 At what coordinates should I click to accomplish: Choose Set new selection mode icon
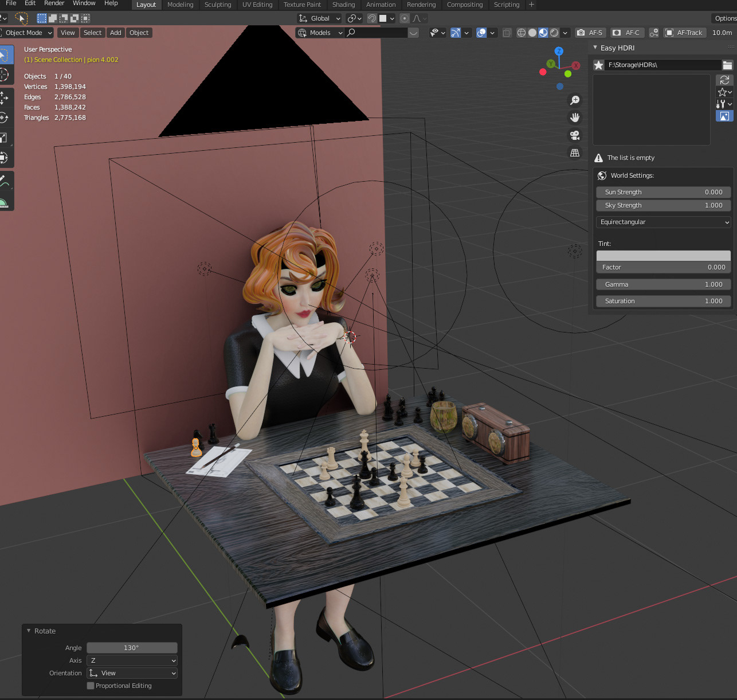coord(42,18)
